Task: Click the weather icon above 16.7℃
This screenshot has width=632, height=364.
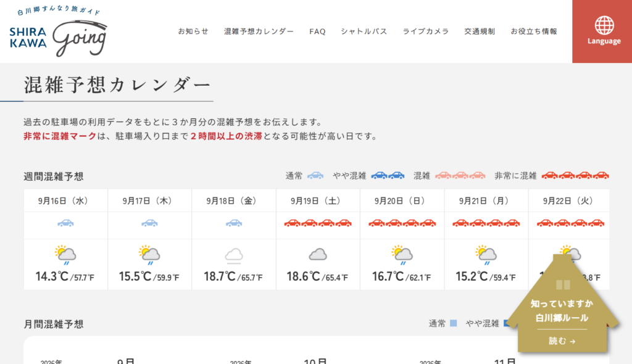Action: 402,255
